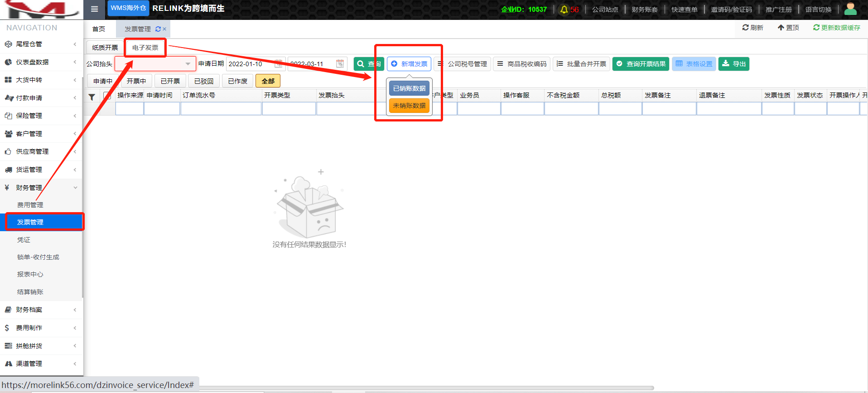Click filter box under 订单流水号 column
The image size is (868, 393).
(221, 109)
